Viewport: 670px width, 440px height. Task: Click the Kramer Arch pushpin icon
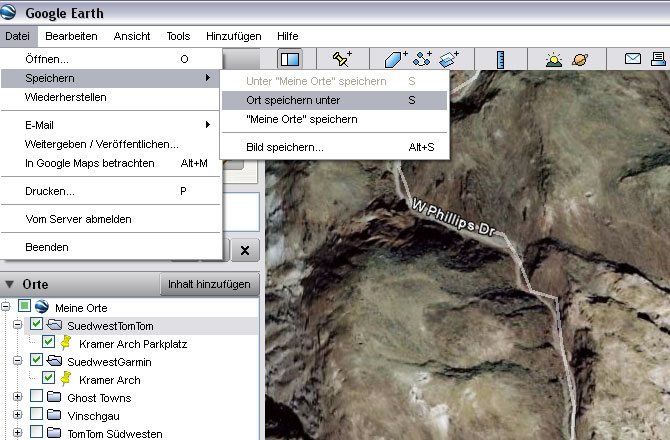tap(66, 378)
